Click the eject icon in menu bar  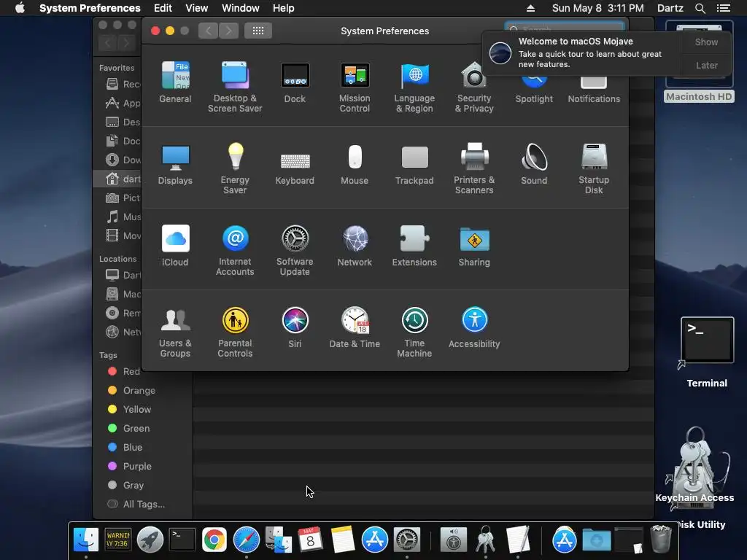tap(530, 8)
